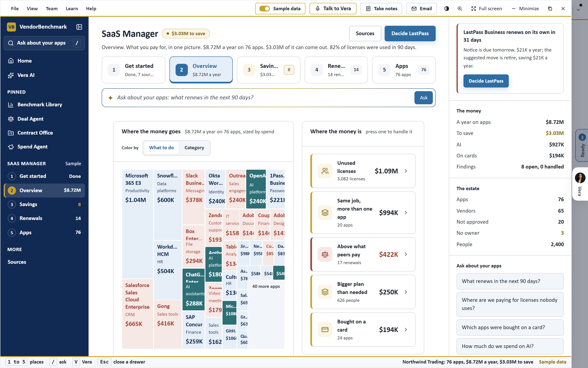The height and width of the screenshot is (368, 588).
Task: Click the Sources button in header
Action: (365, 33)
